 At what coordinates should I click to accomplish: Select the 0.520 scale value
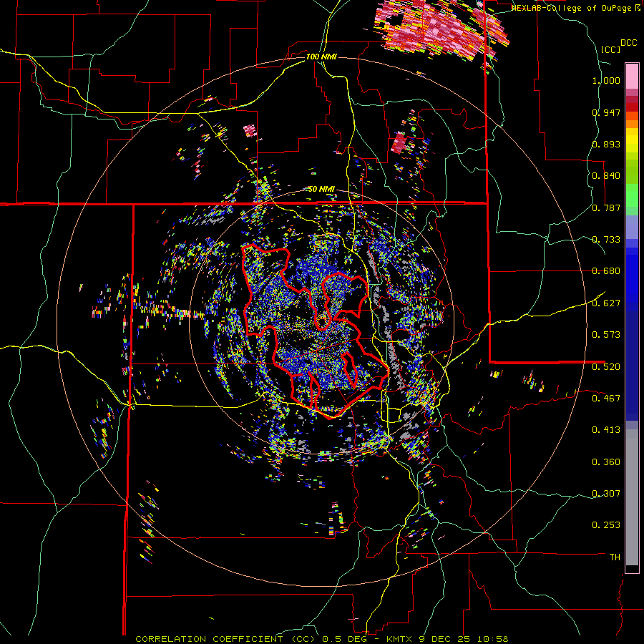606,367
